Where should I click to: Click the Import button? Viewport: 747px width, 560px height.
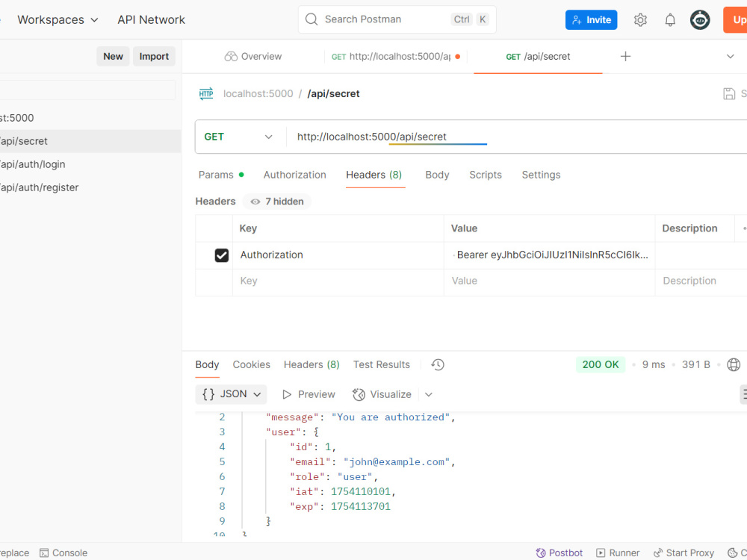pos(154,56)
